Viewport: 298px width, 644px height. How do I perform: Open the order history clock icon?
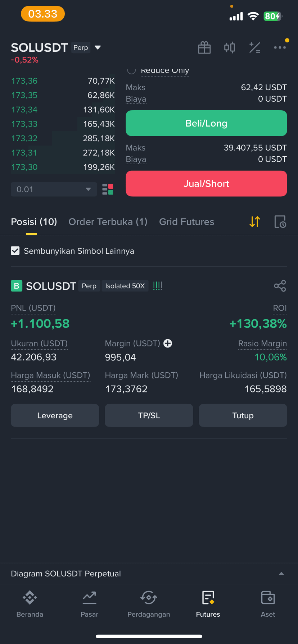[280, 222]
